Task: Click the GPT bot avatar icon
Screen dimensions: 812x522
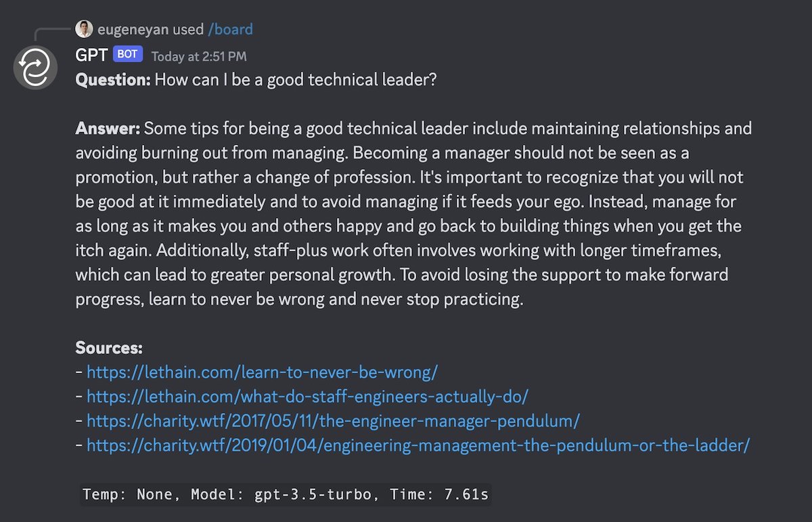Action: click(x=35, y=68)
